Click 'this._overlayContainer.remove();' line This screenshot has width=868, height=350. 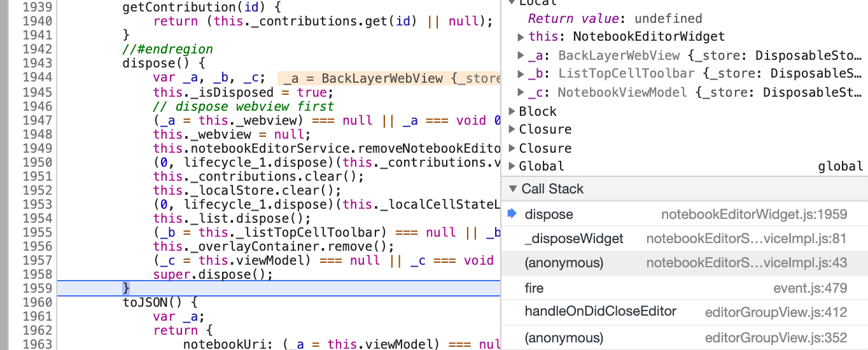[274, 246]
